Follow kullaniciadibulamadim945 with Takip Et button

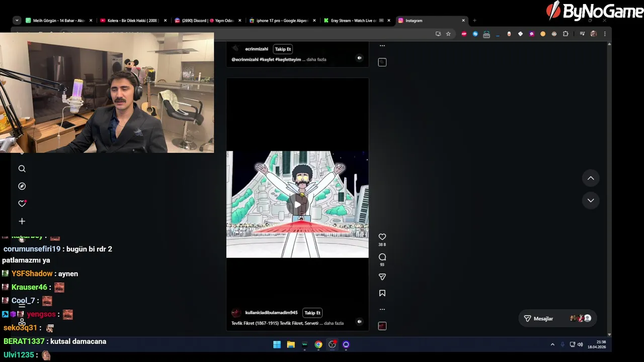[312, 313]
